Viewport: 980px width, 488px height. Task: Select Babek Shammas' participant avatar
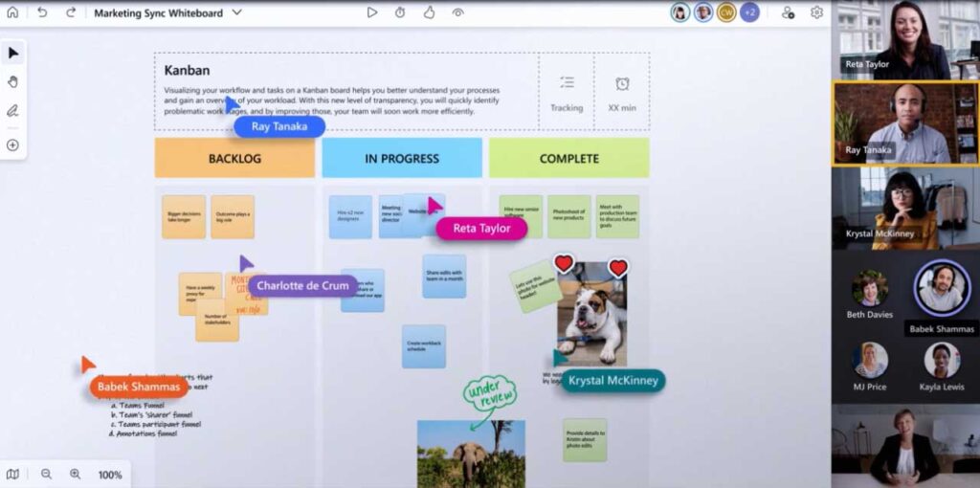942,288
